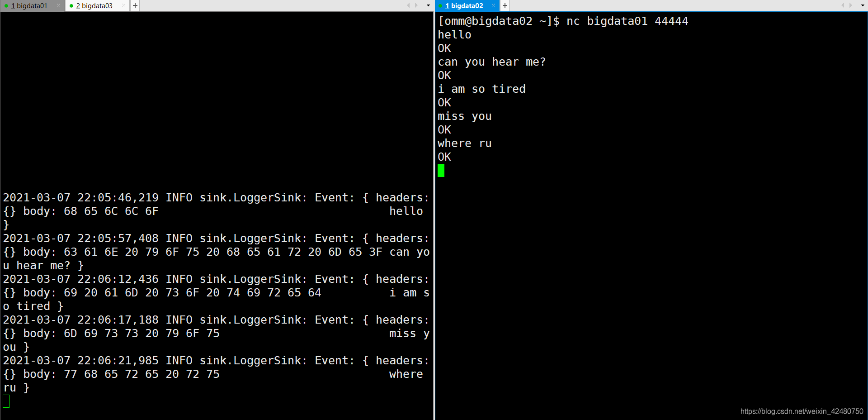The height and width of the screenshot is (420, 868).
Task: Click the 22:06:12,436 log line
Action: (x=216, y=279)
